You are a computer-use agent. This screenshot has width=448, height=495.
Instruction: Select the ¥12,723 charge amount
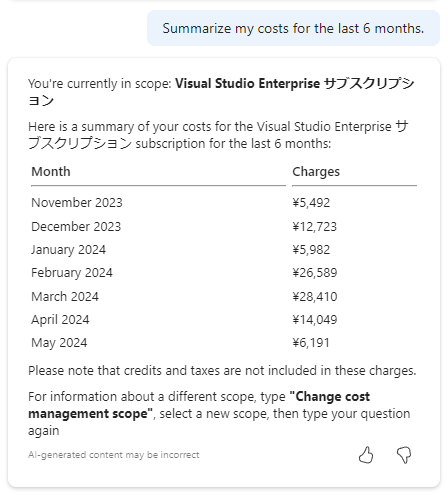point(315,227)
